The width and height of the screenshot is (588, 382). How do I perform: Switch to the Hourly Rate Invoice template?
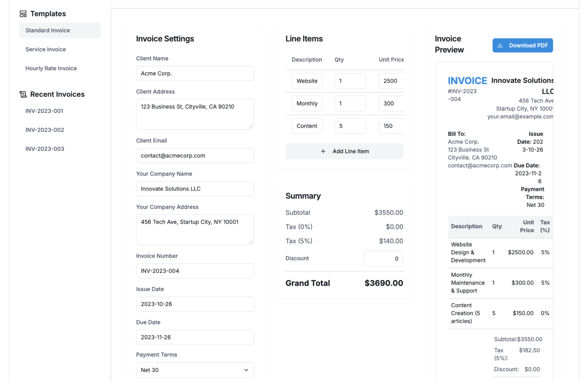pos(51,68)
